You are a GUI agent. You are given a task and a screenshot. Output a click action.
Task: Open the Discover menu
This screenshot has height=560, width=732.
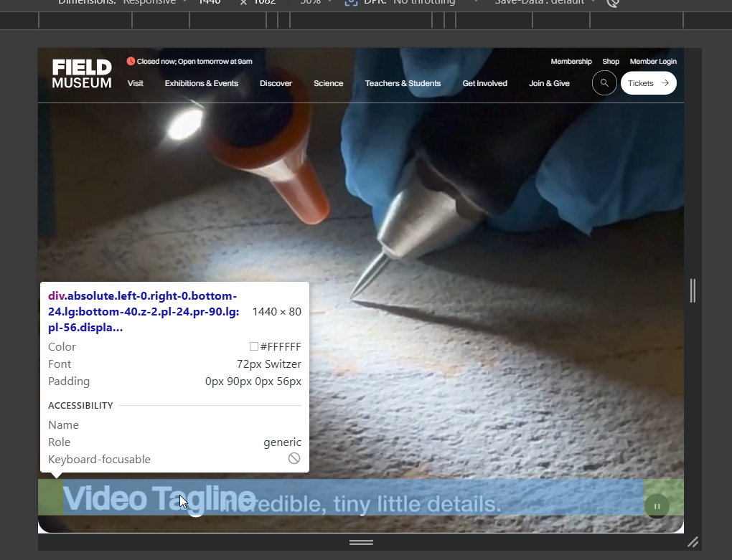coord(276,83)
